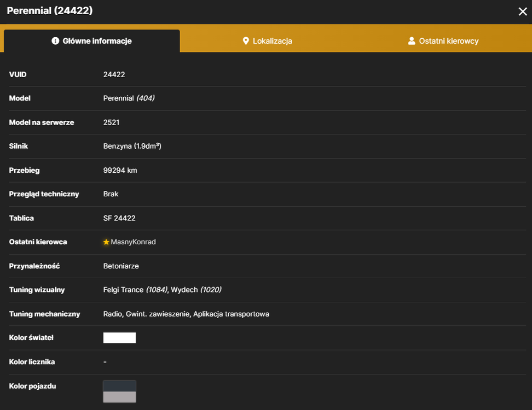Image resolution: width=532 pixels, height=410 pixels.
Task: Select the Wydech (1020) tuning entry
Action: coord(196,290)
